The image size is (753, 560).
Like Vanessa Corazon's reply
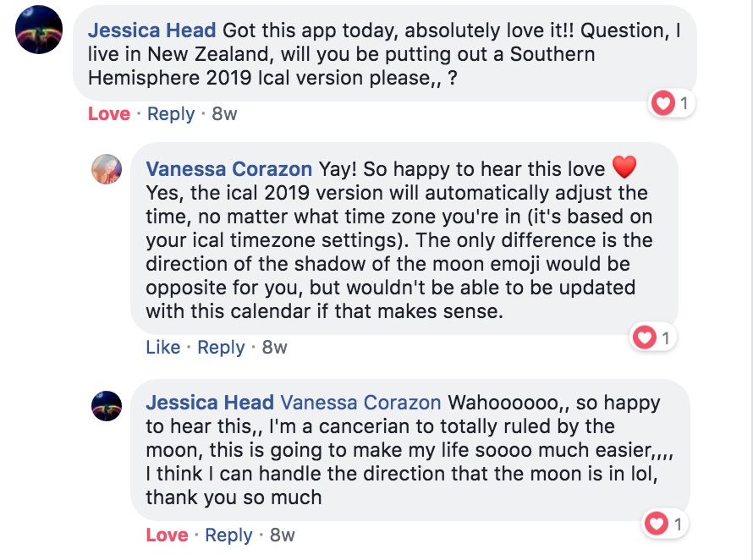pyautogui.click(x=163, y=347)
